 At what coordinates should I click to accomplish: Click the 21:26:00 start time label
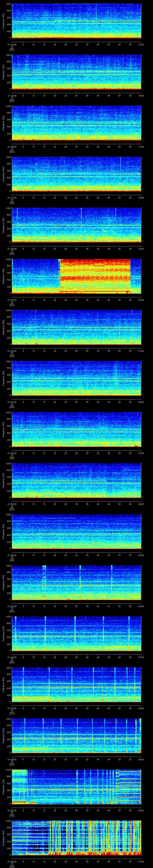(x=12, y=657)
